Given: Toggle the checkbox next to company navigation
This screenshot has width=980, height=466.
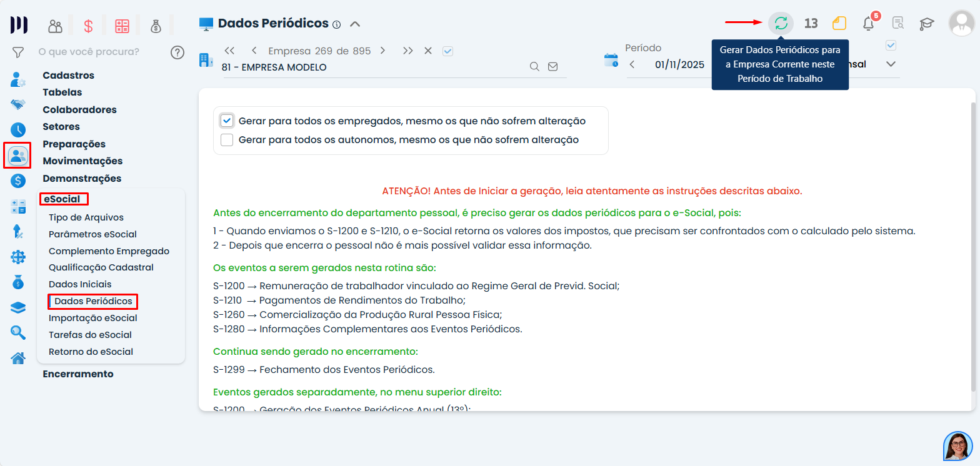Looking at the screenshot, I should click(447, 51).
